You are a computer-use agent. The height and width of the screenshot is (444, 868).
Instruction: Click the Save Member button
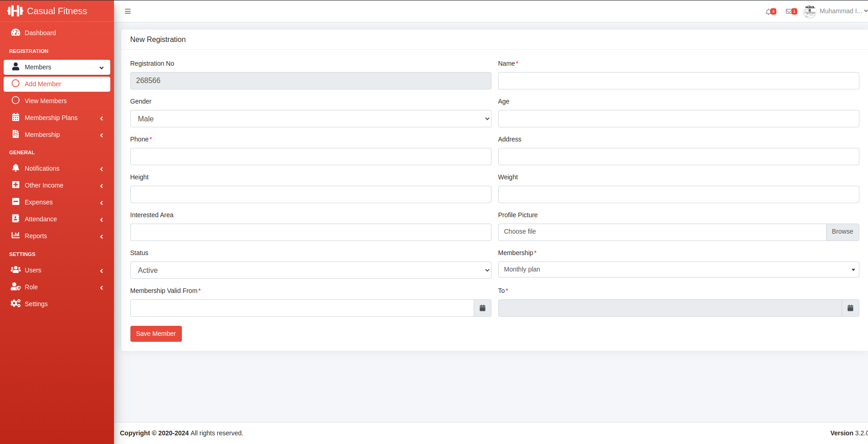pos(156,334)
